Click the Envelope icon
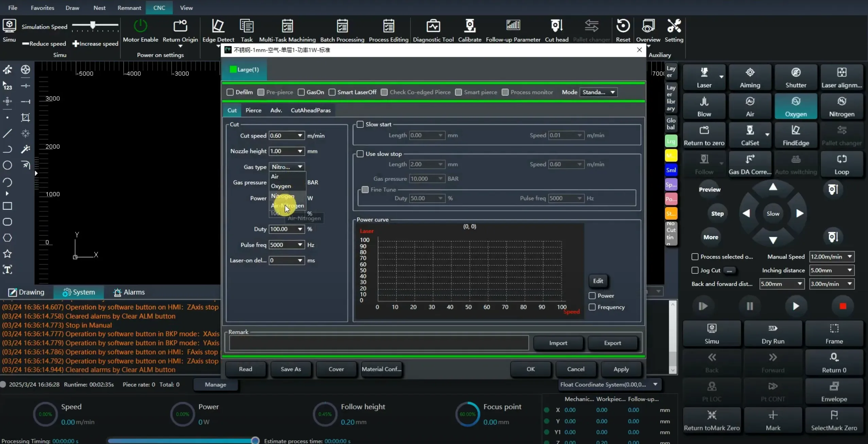This screenshot has height=444, width=868. [x=834, y=387]
